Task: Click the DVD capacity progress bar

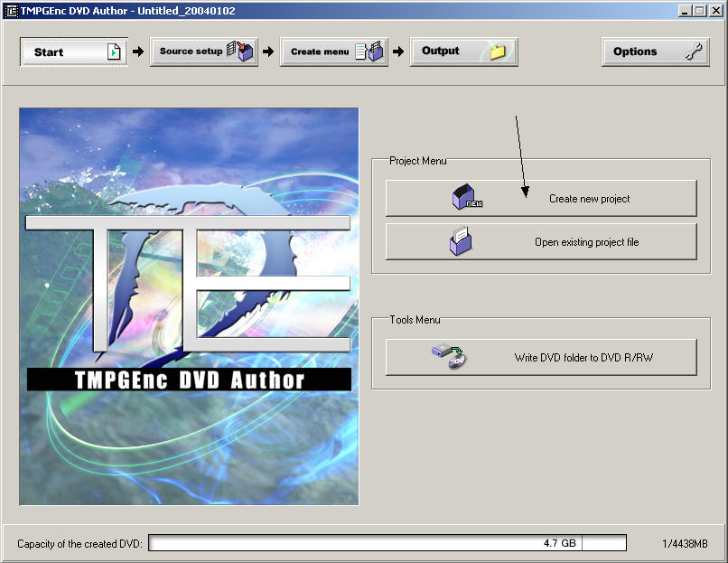Action: [387, 543]
